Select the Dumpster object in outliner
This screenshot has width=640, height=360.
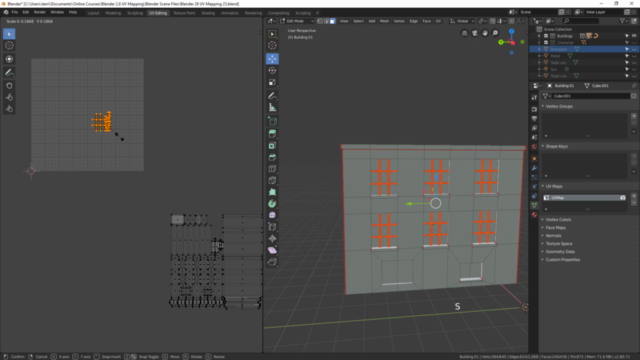coord(559,49)
